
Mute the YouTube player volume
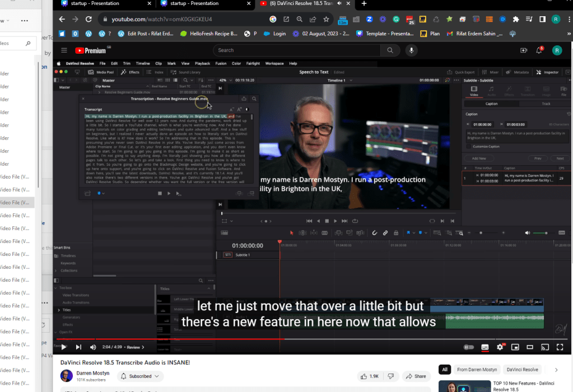pos(93,347)
